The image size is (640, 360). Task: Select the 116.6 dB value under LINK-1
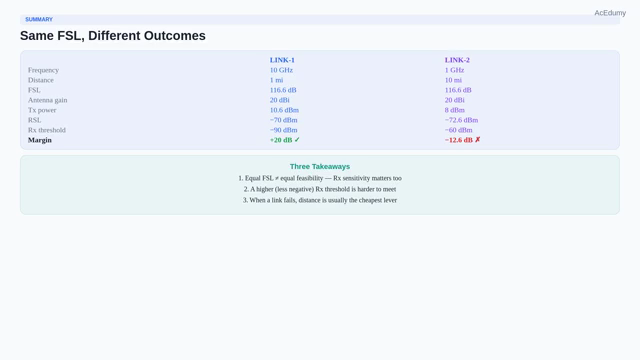pyautogui.click(x=283, y=90)
